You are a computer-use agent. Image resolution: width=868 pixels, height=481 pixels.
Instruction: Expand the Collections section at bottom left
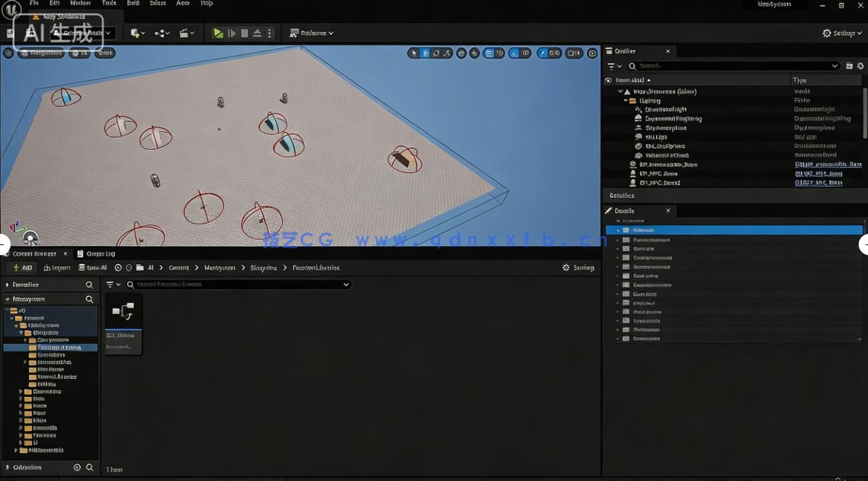click(7, 468)
